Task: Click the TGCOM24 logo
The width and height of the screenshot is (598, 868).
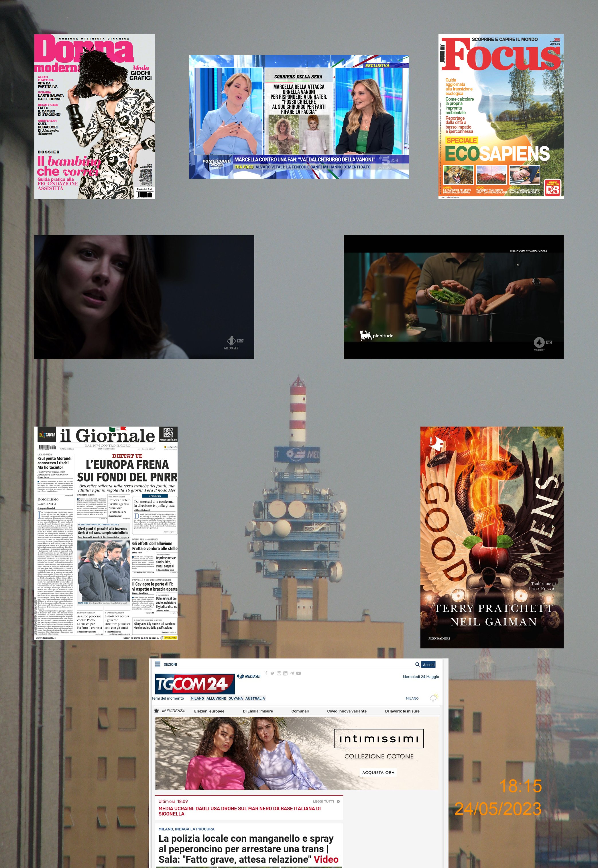Action: click(x=194, y=684)
